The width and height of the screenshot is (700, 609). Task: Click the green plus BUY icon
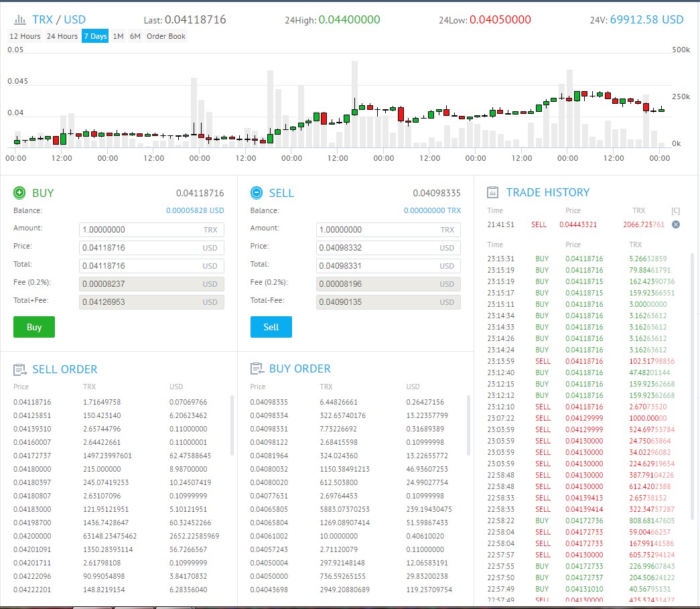(x=19, y=193)
